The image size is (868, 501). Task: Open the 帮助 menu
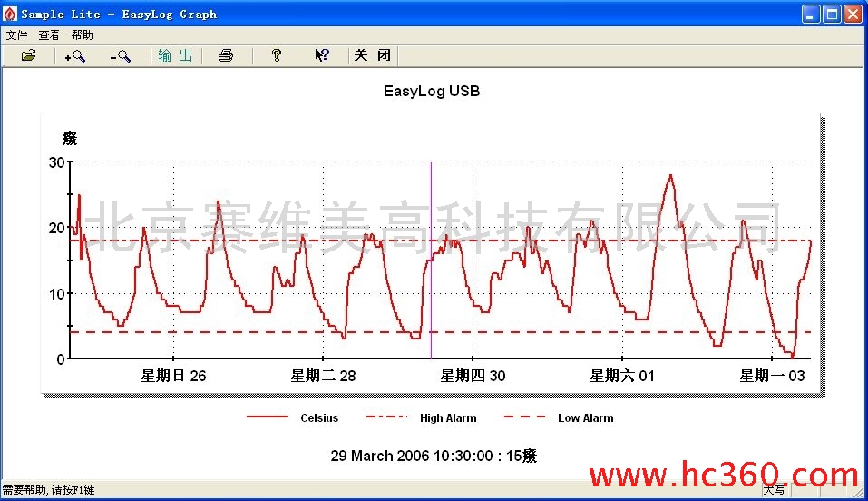(82, 34)
